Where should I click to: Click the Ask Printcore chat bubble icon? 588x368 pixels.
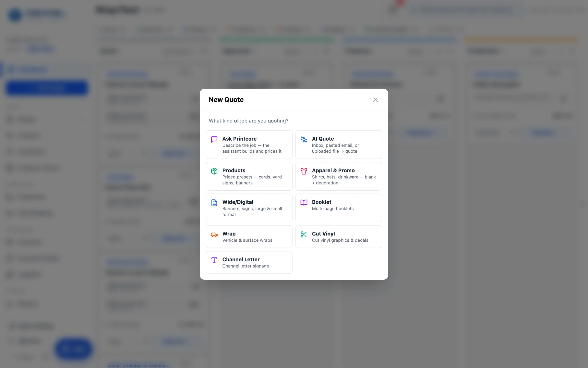tap(214, 139)
